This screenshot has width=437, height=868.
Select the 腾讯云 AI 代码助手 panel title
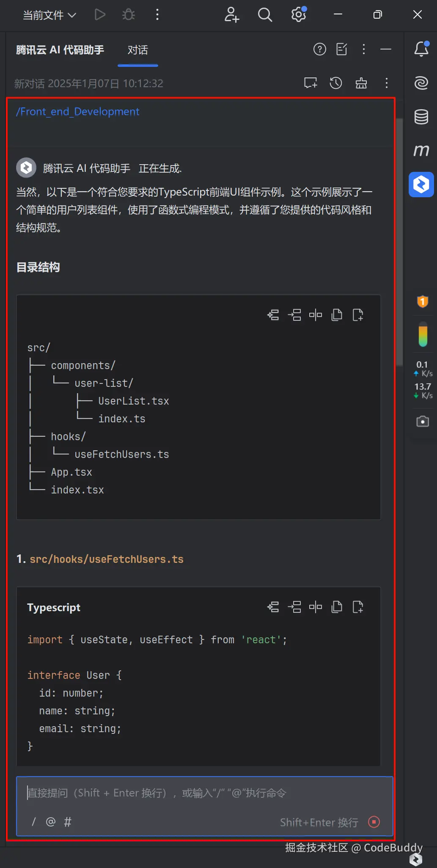[60, 50]
